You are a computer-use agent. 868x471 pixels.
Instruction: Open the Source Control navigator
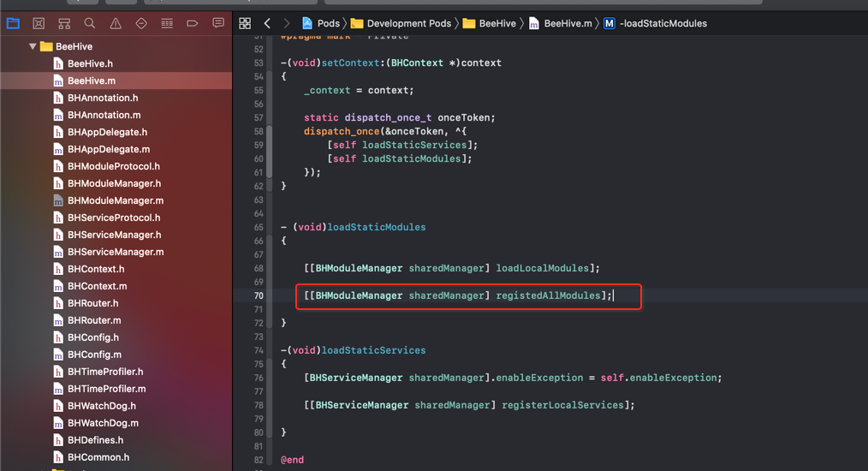click(x=39, y=23)
